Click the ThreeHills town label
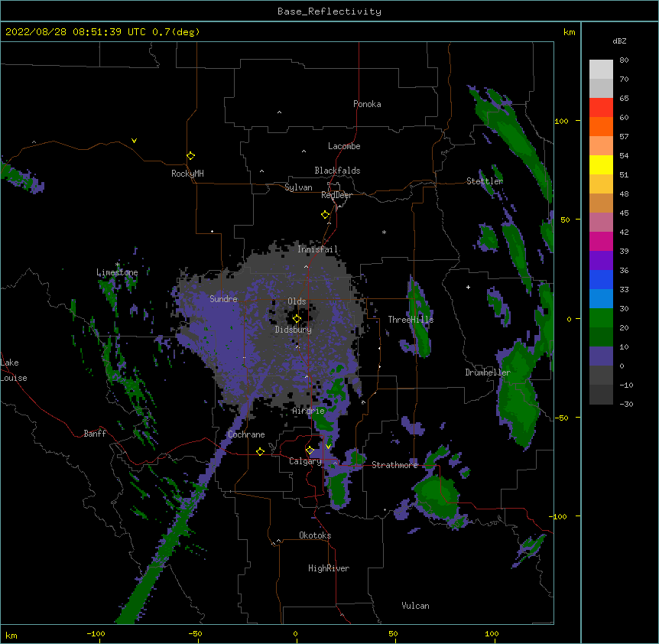The width and height of the screenshot is (659, 644). click(411, 320)
